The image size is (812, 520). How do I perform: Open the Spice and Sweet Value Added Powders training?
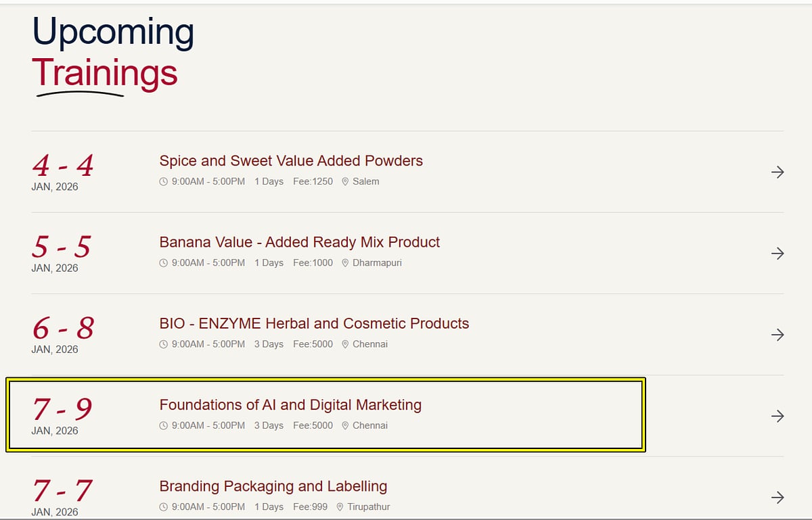(291, 161)
